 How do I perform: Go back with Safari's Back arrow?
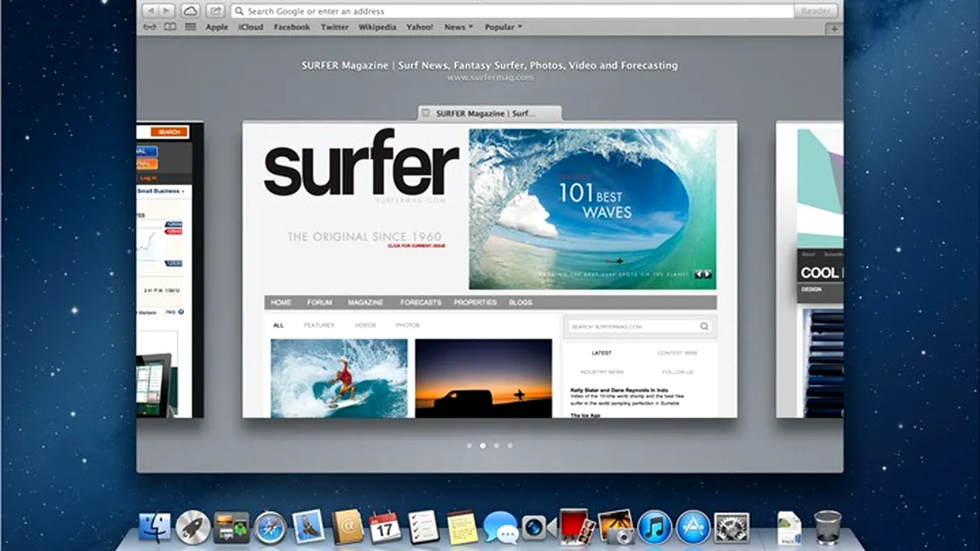(150, 11)
